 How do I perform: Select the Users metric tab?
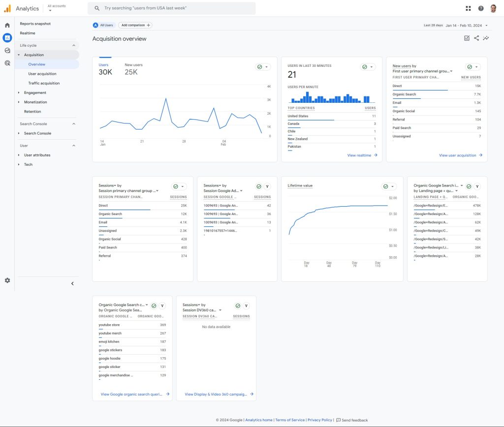coord(105,69)
